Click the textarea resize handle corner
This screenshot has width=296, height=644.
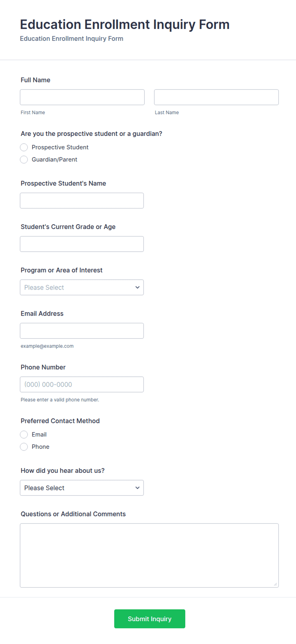[x=275, y=584]
